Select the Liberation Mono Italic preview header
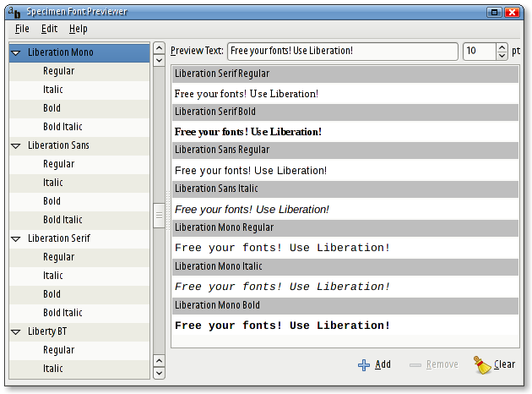This screenshot has width=532, height=394. 345,266
